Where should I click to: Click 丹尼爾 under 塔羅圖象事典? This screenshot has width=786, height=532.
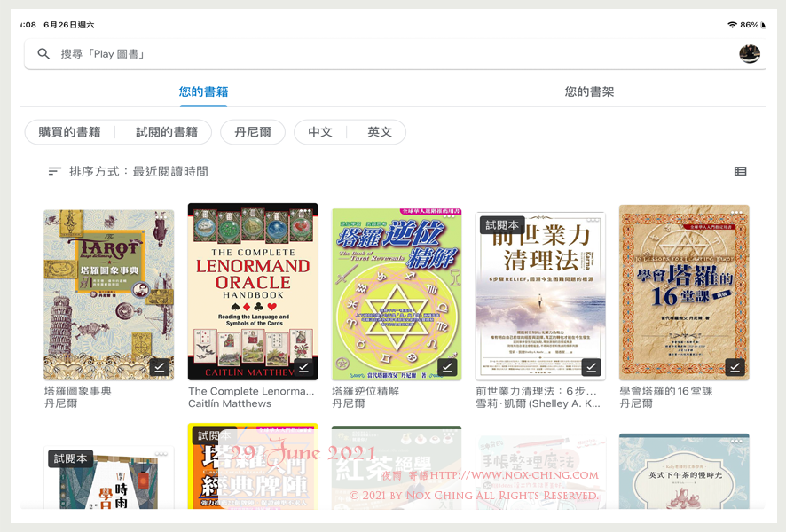click(60, 403)
